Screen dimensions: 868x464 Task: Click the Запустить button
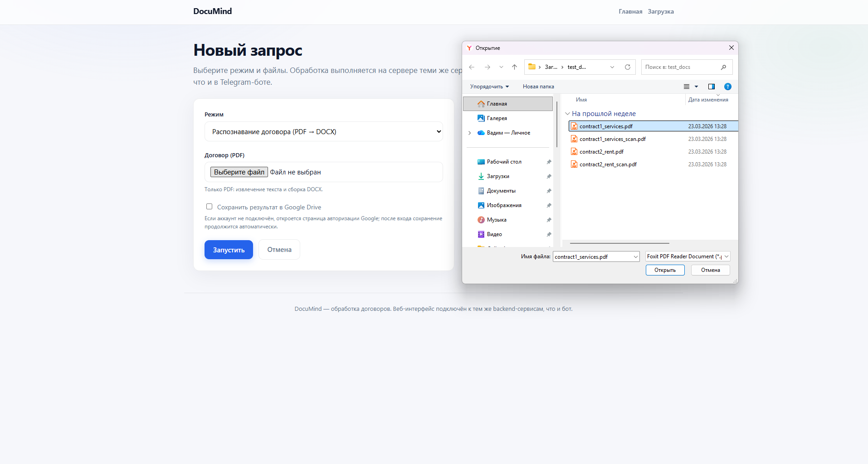tap(229, 250)
